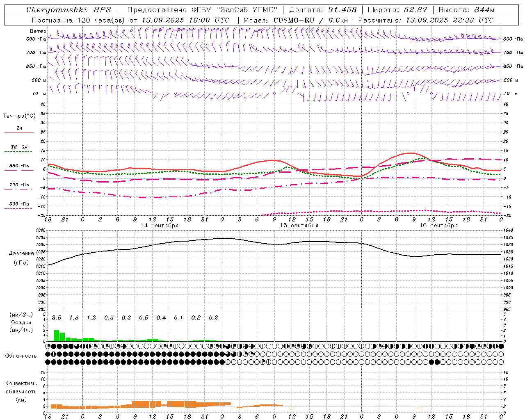Click the computed time '13.09.2025 22:38 UTC'

pyautogui.click(x=450, y=20)
